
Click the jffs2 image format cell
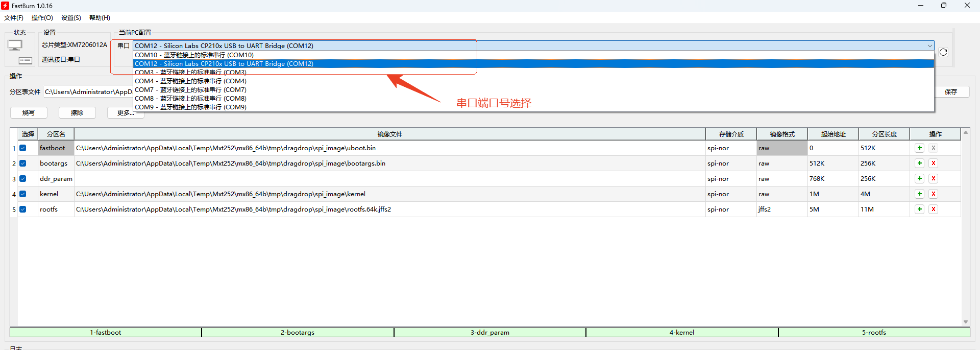782,209
